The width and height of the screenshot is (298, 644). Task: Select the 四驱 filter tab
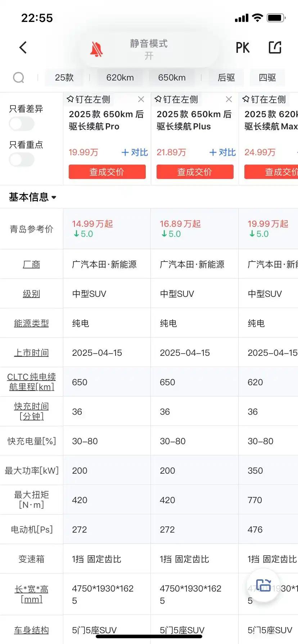(267, 78)
